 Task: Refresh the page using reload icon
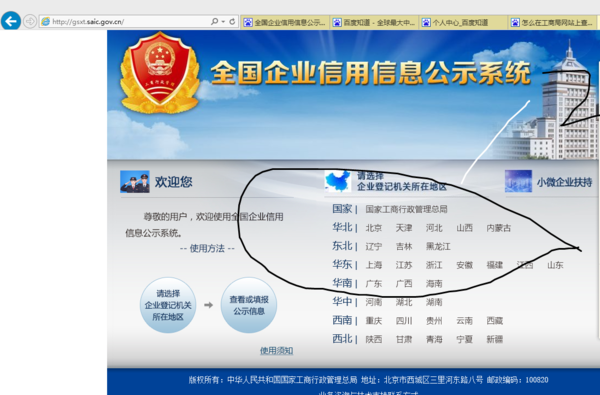232,21
